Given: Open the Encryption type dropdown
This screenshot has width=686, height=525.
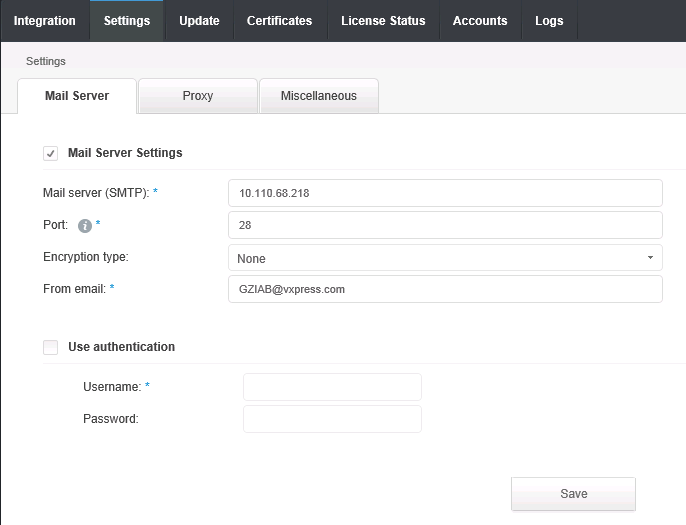Looking at the screenshot, I should 445,258.
